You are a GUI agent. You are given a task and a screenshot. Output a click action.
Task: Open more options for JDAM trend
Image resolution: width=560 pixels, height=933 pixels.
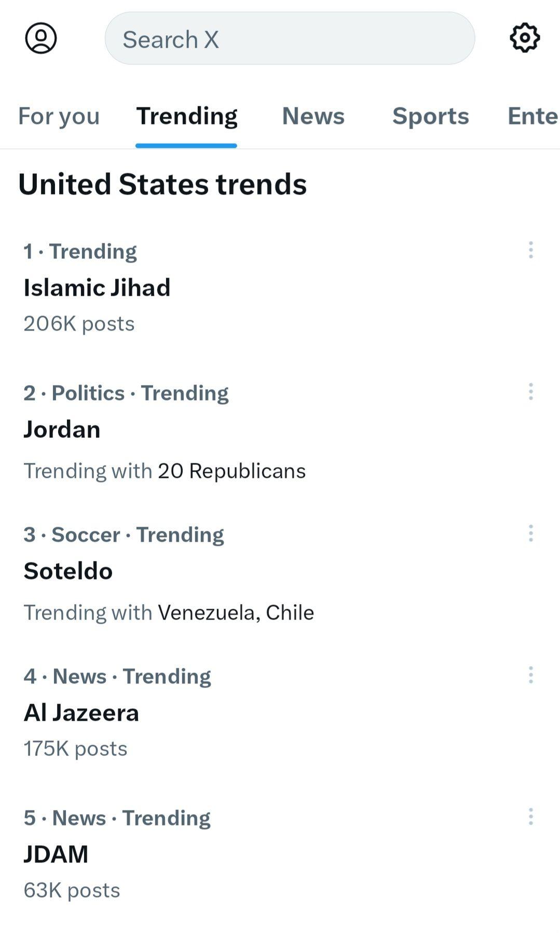coord(530,817)
